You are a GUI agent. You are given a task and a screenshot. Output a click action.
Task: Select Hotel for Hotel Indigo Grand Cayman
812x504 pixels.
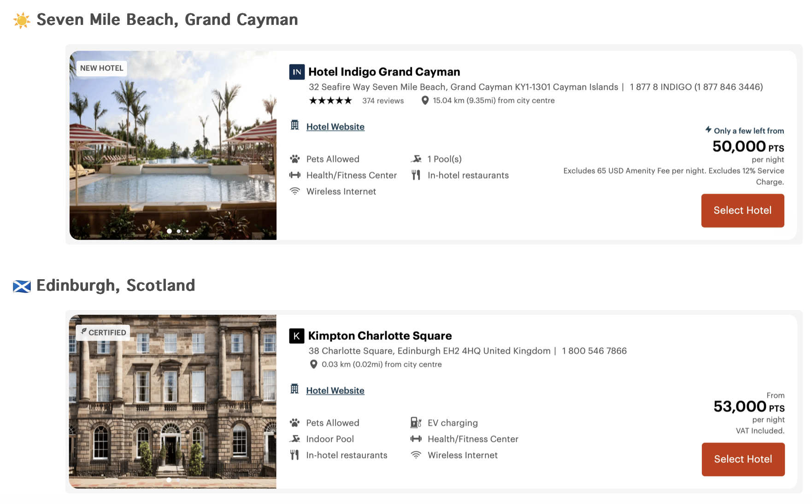pos(743,211)
